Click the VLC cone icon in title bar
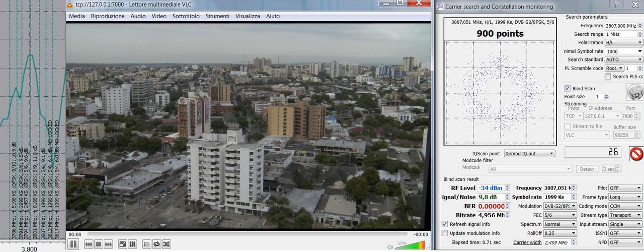Image resolution: width=644 pixels, height=252 pixels. click(70, 5)
